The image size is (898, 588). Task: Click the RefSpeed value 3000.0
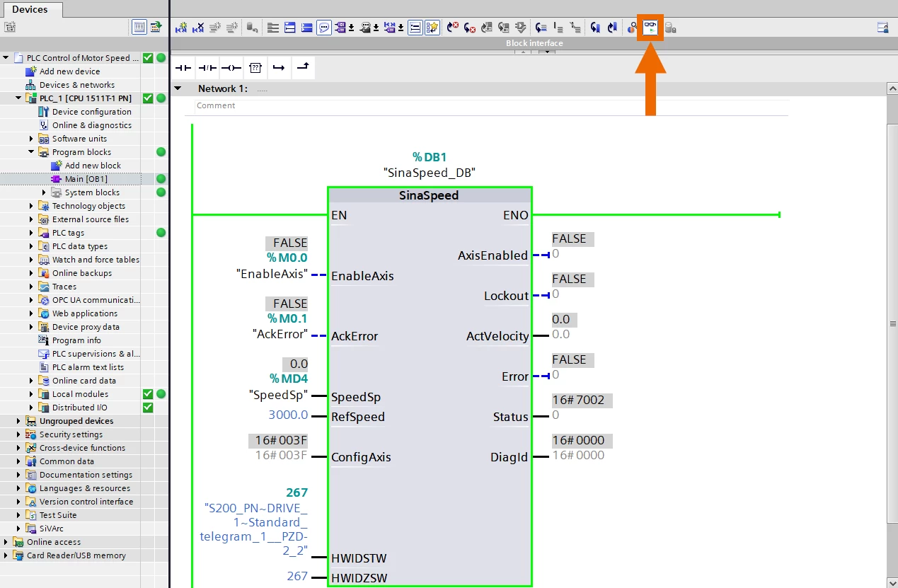click(x=288, y=415)
